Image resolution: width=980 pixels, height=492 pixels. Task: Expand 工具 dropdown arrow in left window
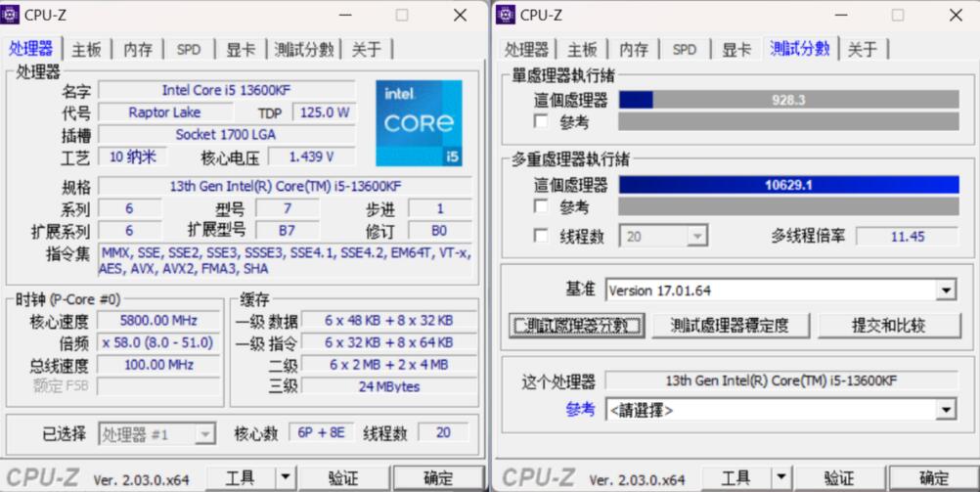coord(285,477)
